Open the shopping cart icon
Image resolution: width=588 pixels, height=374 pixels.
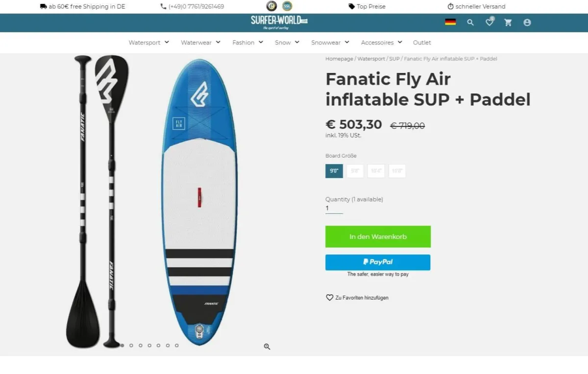coord(508,23)
